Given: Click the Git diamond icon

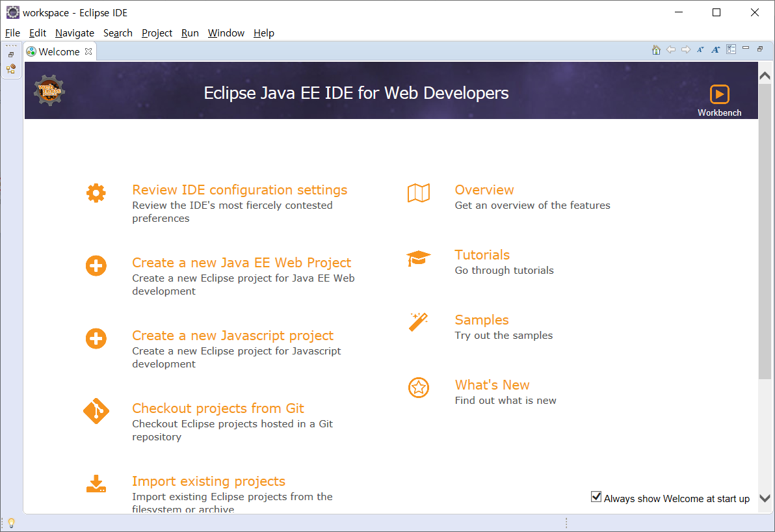Looking at the screenshot, I should pos(96,411).
